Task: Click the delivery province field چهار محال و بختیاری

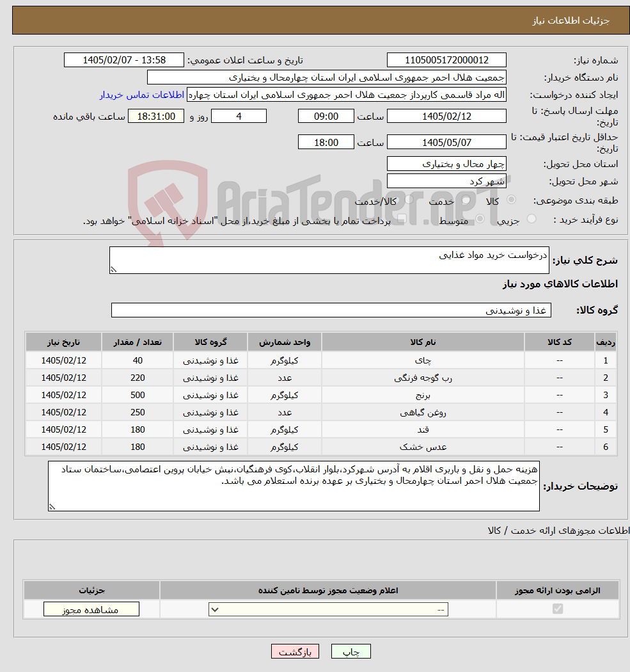Action: (x=446, y=164)
